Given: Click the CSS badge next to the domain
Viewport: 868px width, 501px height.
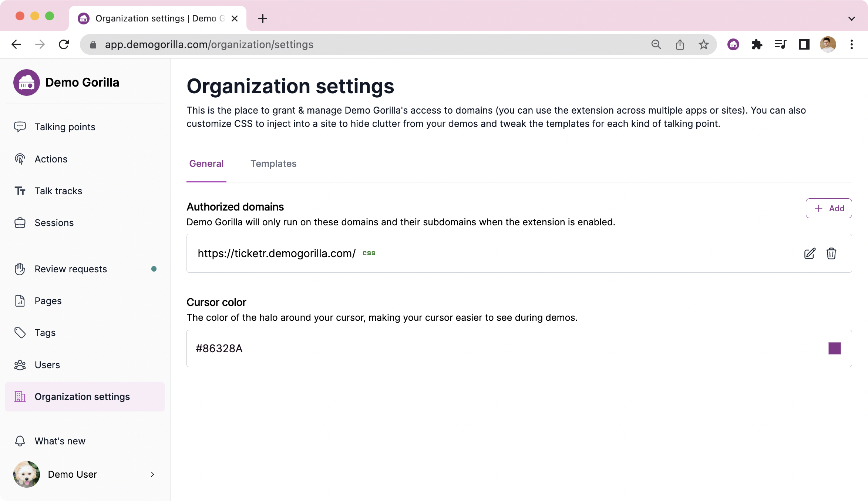Looking at the screenshot, I should tap(369, 253).
